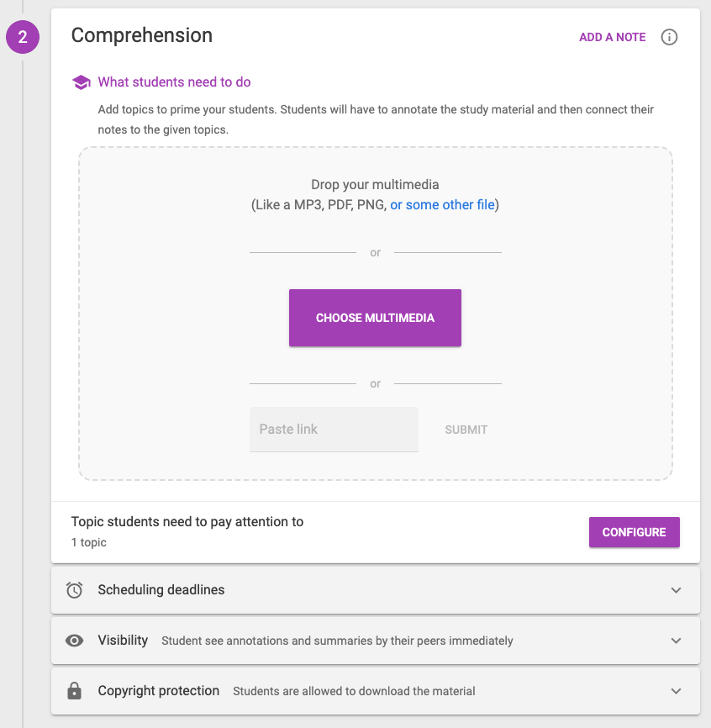Open the Scheduling deadlines panel title

click(x=161, y=589)
